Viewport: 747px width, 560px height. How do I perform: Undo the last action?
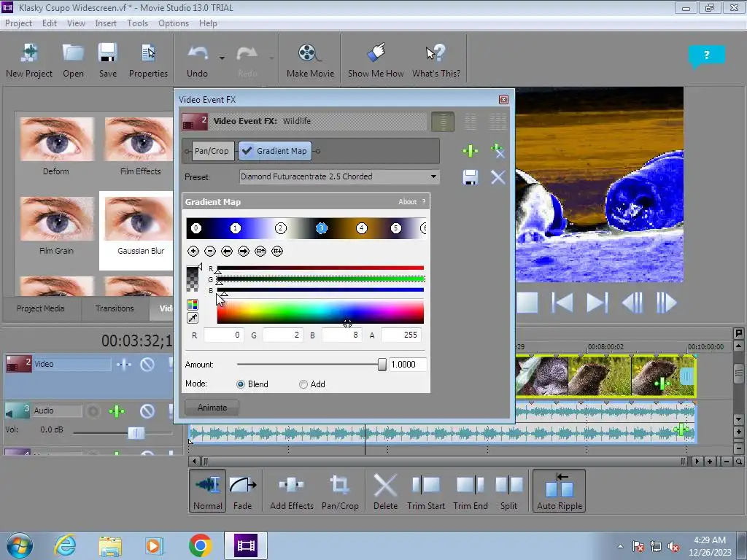tap(197, 61)
